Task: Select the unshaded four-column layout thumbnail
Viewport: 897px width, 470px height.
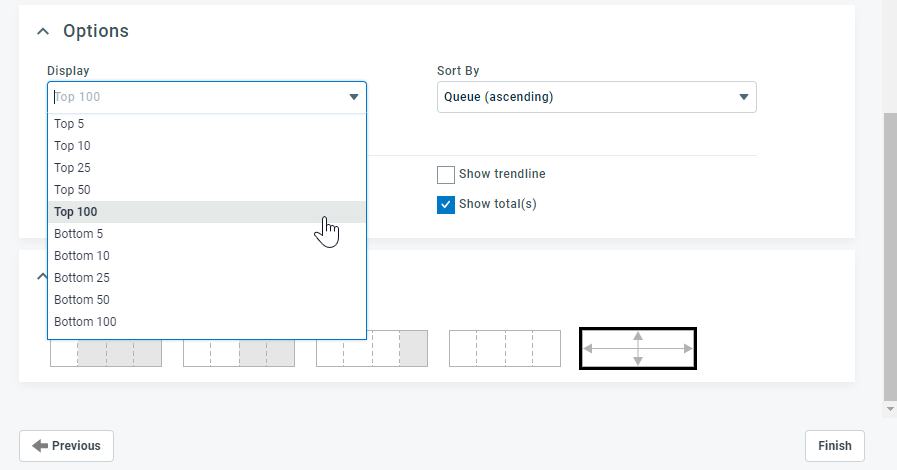Action: click(505, 349)
